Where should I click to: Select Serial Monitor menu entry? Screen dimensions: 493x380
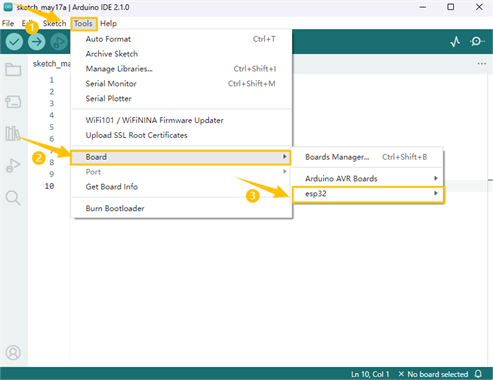(x=182, y=84)
